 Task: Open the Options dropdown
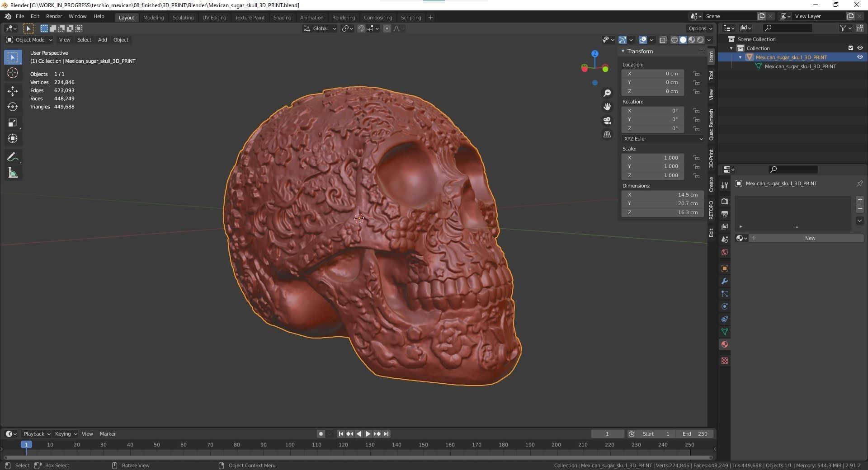pos(700,28)
